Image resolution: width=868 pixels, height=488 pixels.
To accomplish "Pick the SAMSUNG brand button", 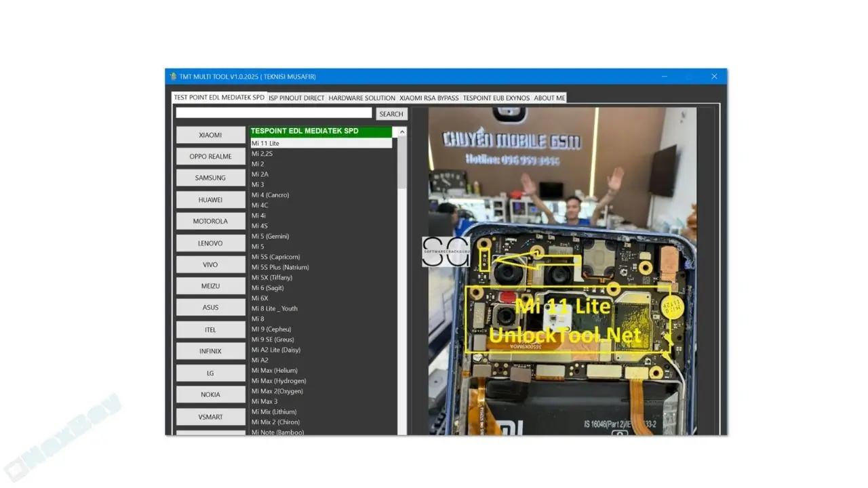I will pos(210,178).
